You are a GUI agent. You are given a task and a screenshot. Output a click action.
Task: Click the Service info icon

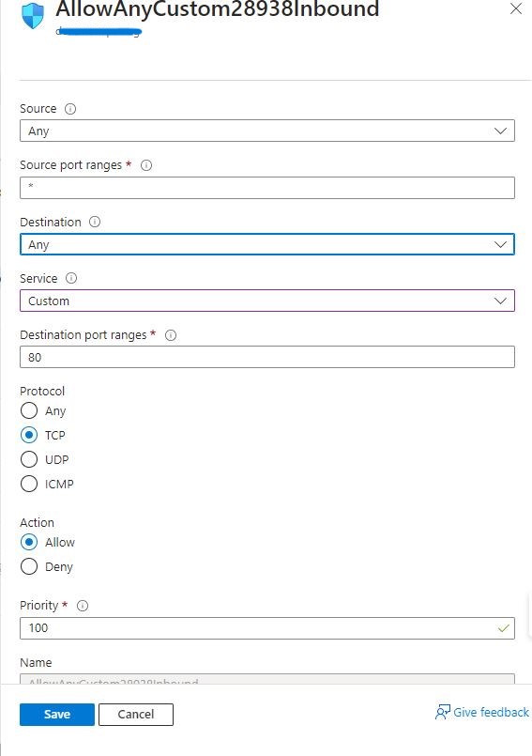(71, 278)
